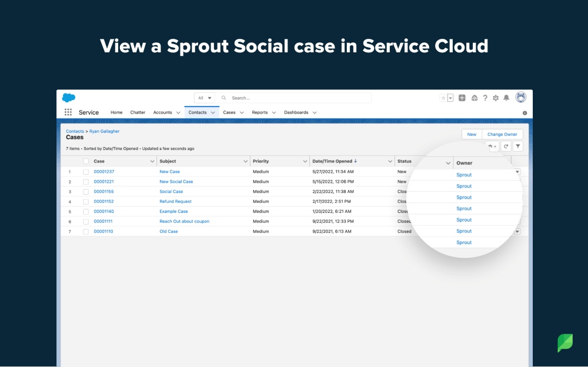Tick checkbox for case 00001110
This screenshot has height=367, width=588.
click(86, 232)
